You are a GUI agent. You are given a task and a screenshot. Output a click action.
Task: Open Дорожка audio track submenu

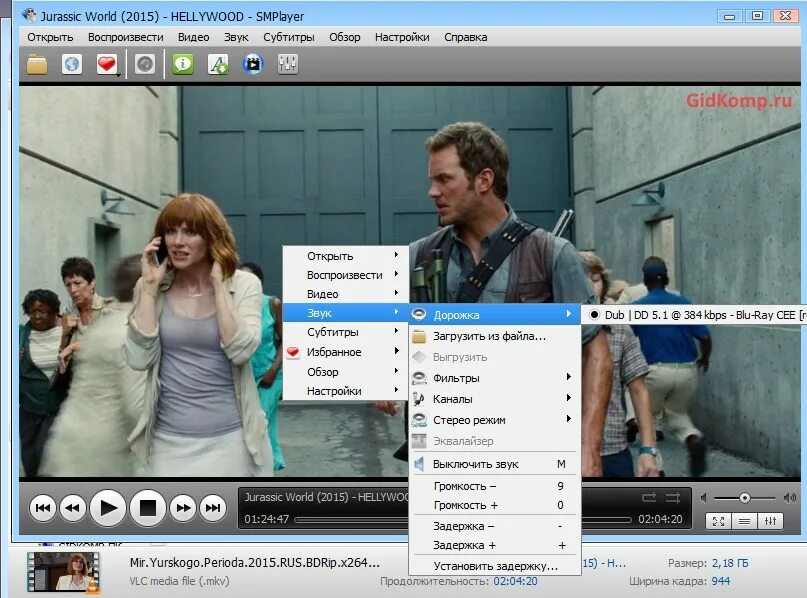pyautogui.click(x=495, y=314)
